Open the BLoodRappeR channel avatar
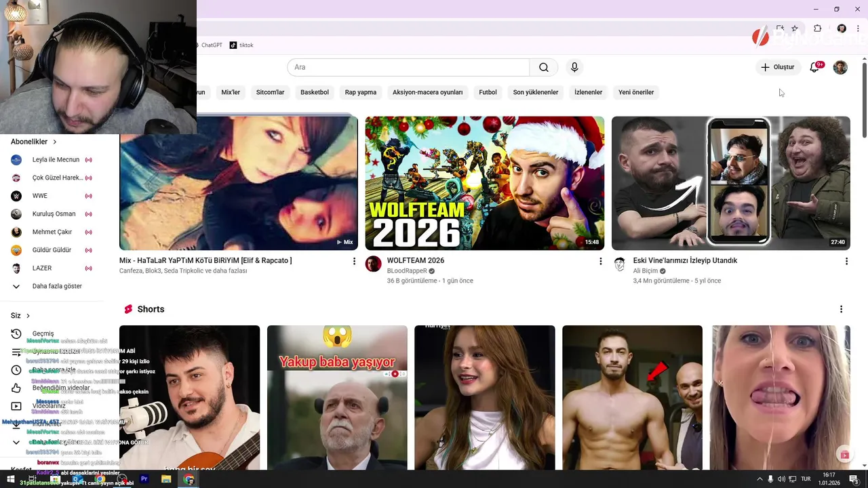The height and width of the screenshot is (488, 868). coord(374,264)
